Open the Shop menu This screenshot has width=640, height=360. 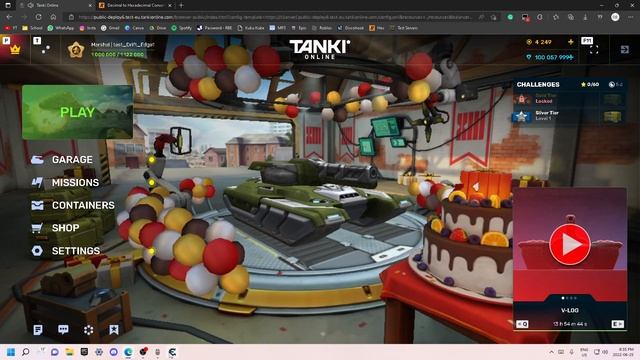(x=65, y=228)
